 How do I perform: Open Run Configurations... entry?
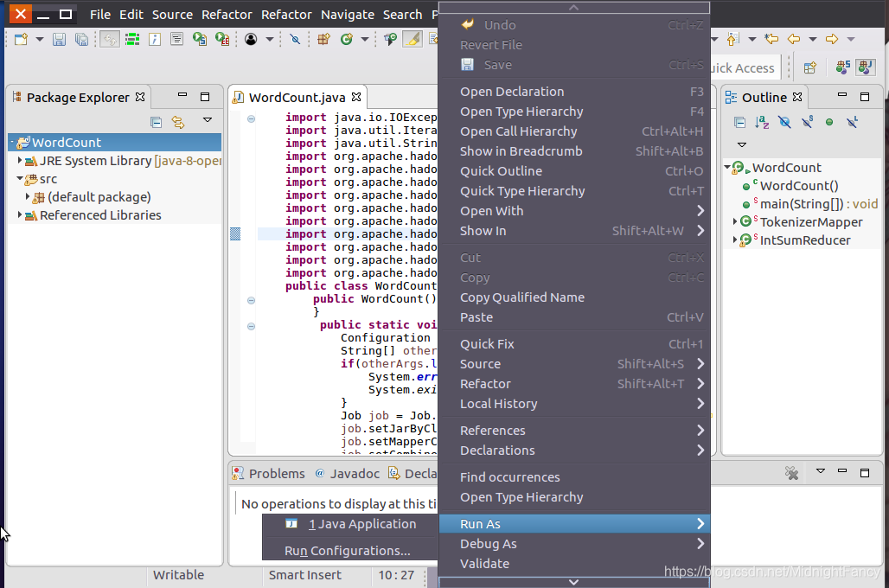(350, 551)
